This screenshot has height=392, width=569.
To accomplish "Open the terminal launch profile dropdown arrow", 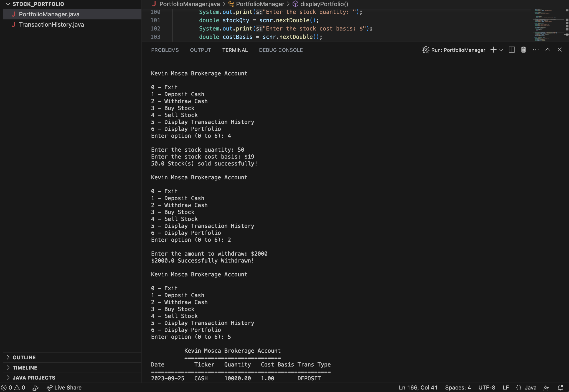I will 501,50.
